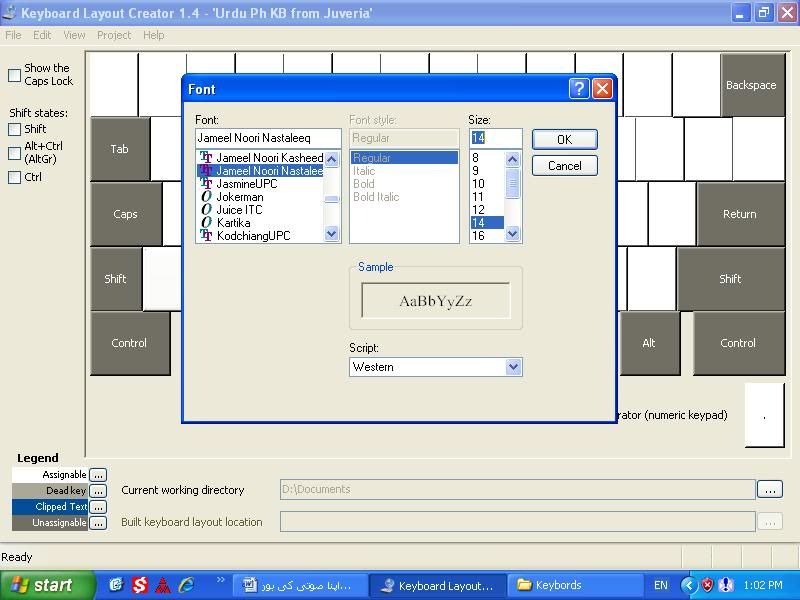Screen dimensions: 800x600
Task: Open the Edit menu
Action: [42, 35]
